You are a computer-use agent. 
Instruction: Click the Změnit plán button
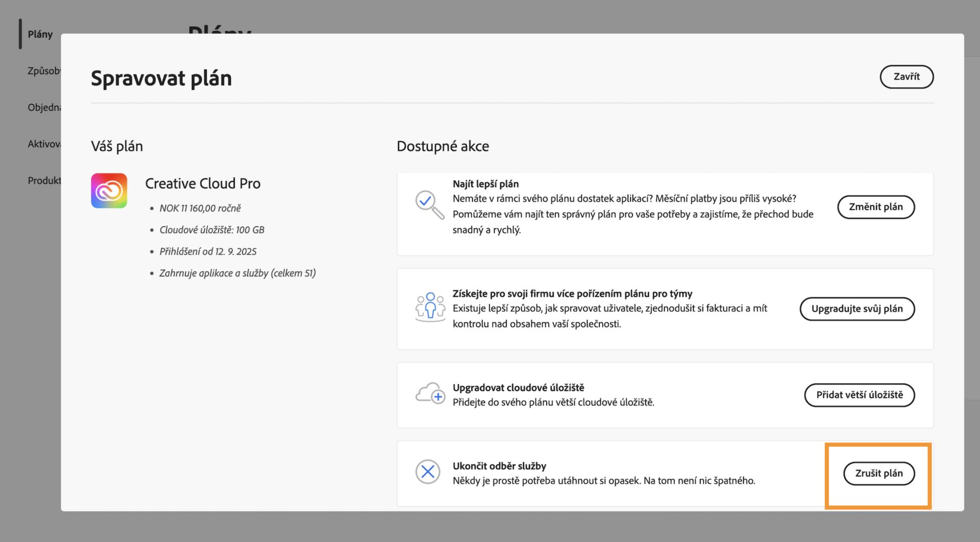[x=875, y=207]
